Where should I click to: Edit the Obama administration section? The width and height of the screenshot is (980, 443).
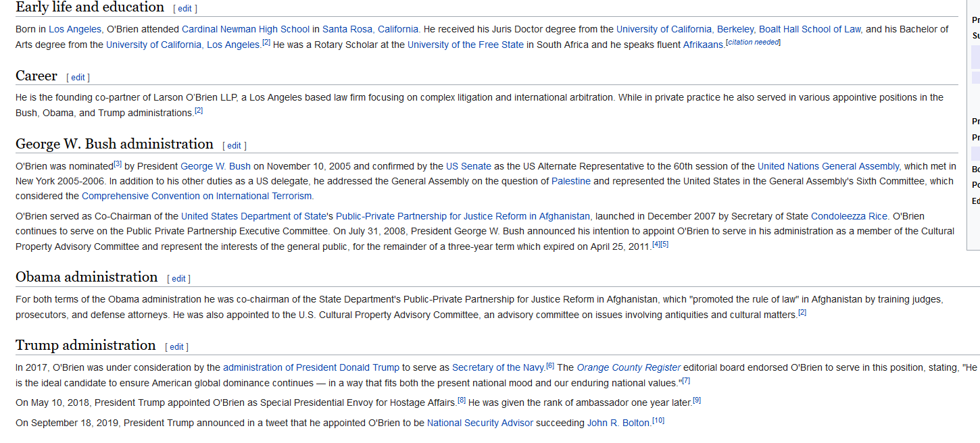pyautogui.click(x=178, y=278)
